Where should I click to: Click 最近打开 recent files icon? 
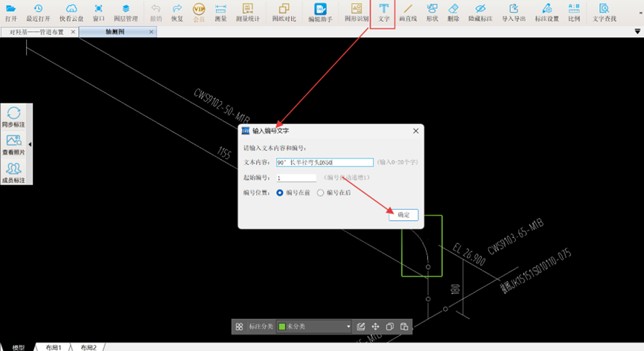38,13
